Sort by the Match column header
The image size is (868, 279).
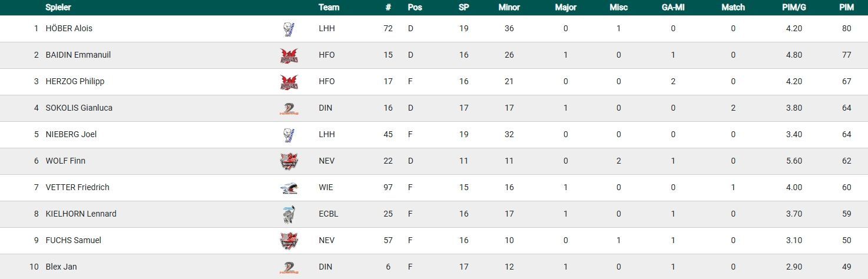click(x=733, y=8)
